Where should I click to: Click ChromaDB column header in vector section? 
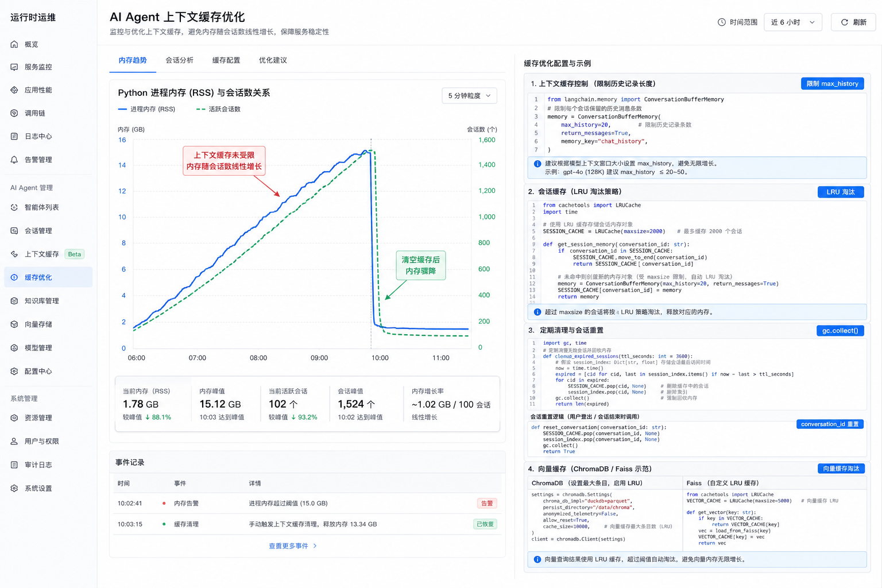pyautogui.click(x=587, y=483)
